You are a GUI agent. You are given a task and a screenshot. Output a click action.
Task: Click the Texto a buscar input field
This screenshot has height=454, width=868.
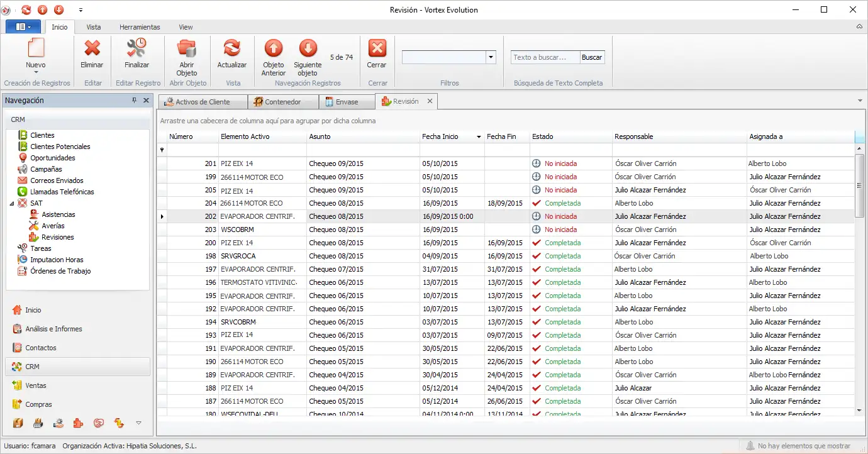(545, 57)
